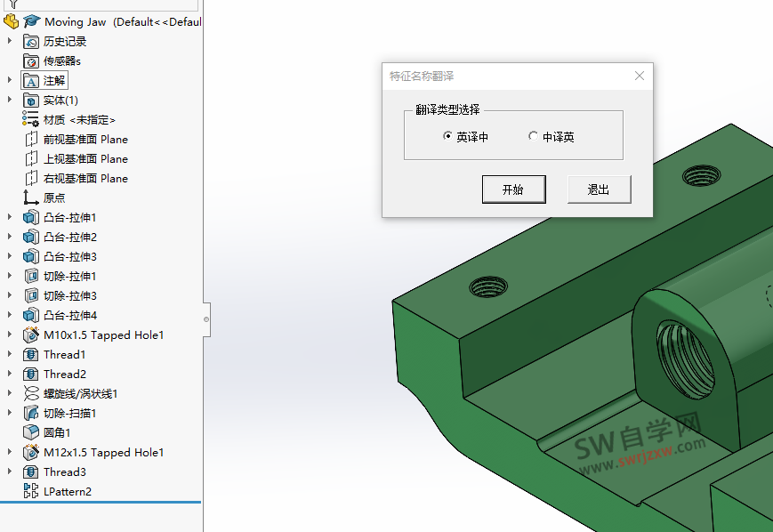Click the Thread1 thread feature icon

click(x=30, y=354)
